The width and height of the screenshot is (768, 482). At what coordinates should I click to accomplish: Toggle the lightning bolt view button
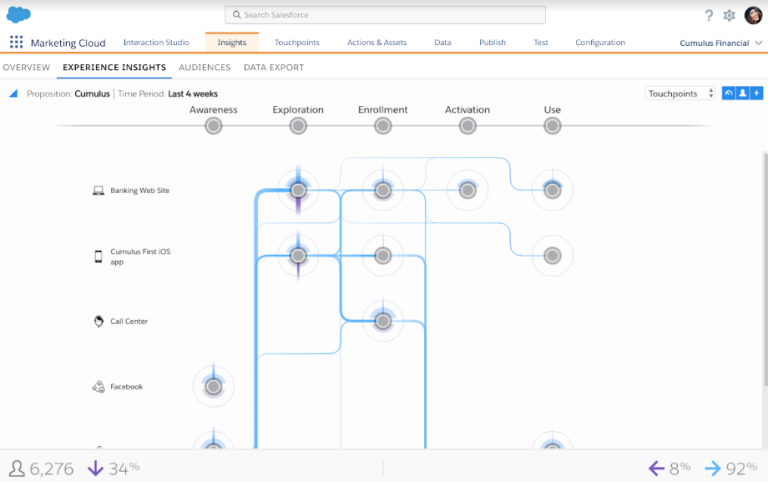(x=756, y=93)
